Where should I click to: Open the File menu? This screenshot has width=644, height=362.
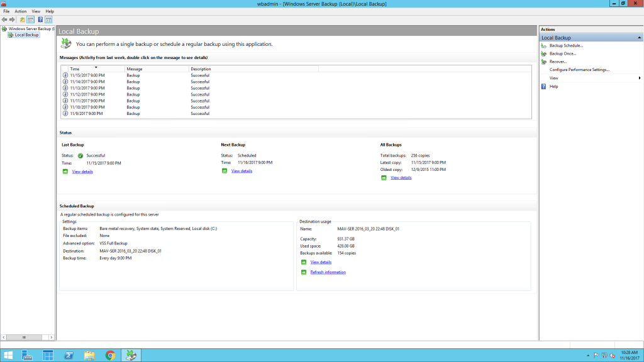coord(6,11)
